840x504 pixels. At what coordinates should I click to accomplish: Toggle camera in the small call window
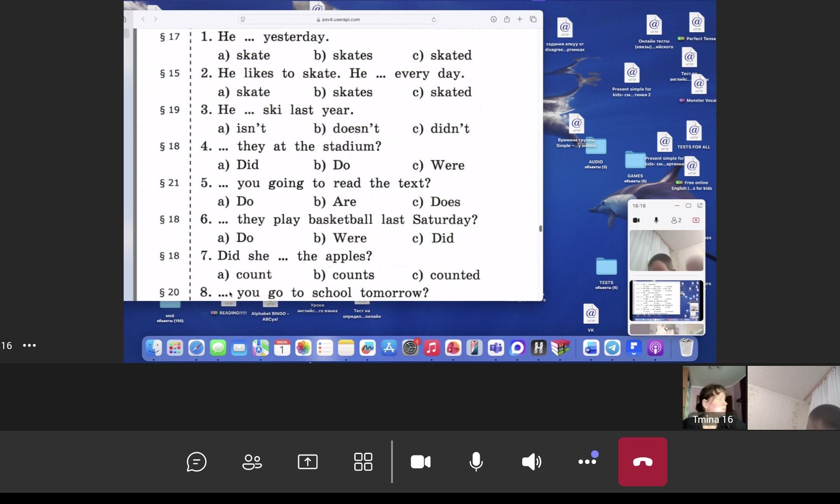click(x=636, y=220)
